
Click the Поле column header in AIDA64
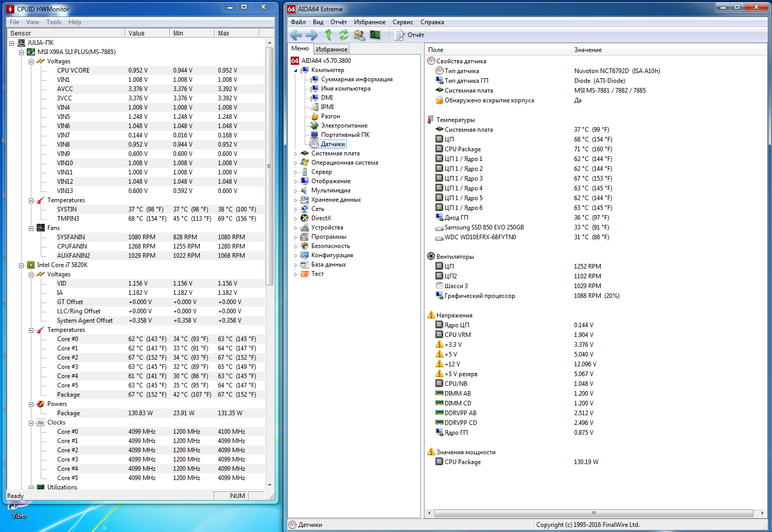(499, 50)
